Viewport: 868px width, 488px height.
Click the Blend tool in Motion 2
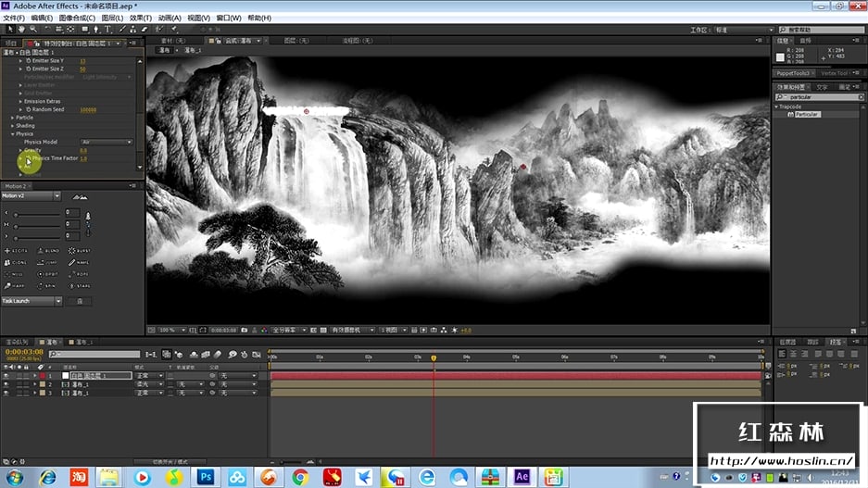coord(48,251)
